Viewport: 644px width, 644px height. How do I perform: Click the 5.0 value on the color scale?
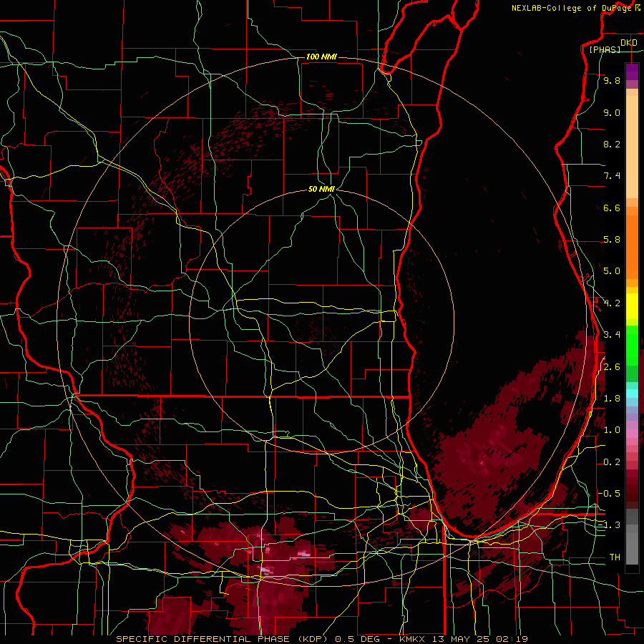tap(612, 271)
